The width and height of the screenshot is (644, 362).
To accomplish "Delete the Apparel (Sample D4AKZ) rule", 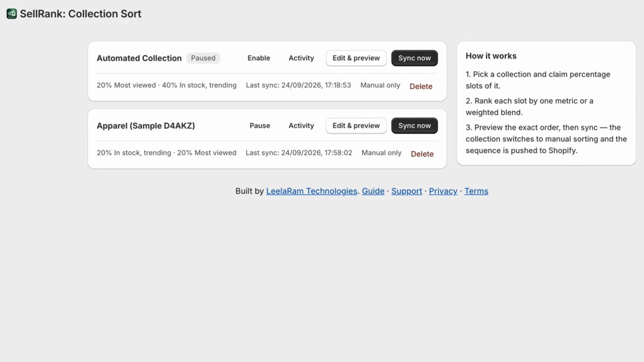I will (x=422, y=154).
